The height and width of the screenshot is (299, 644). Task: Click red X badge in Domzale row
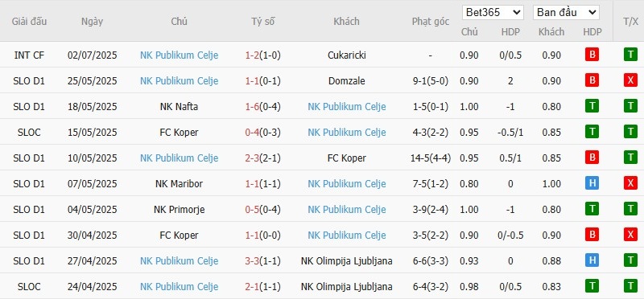(630, 81)
